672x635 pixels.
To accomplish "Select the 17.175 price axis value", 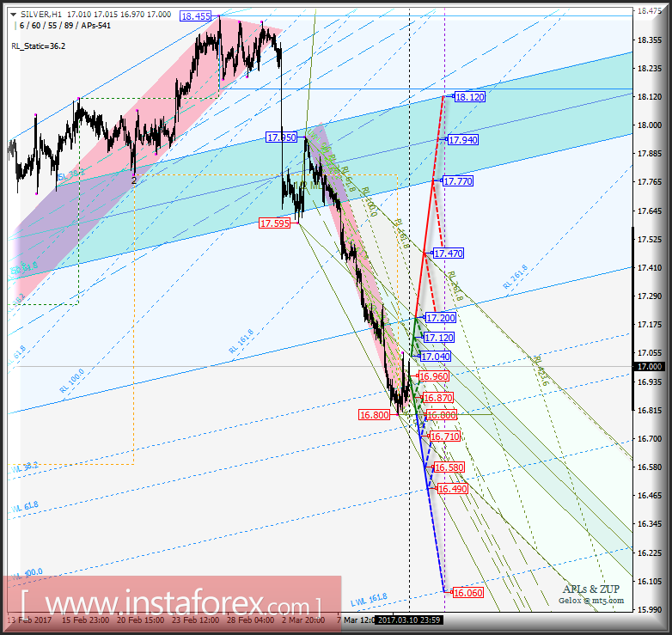I will 650,324.
